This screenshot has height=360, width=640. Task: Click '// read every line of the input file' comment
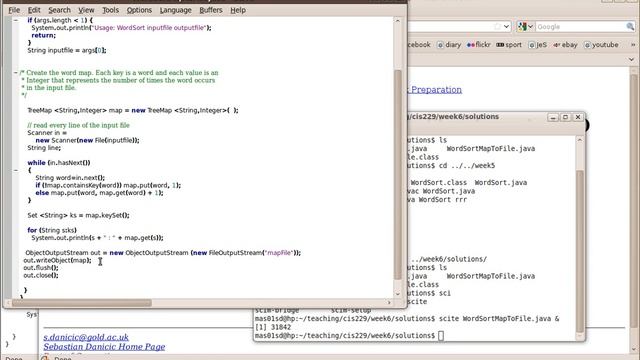click(x=78, y=125)
